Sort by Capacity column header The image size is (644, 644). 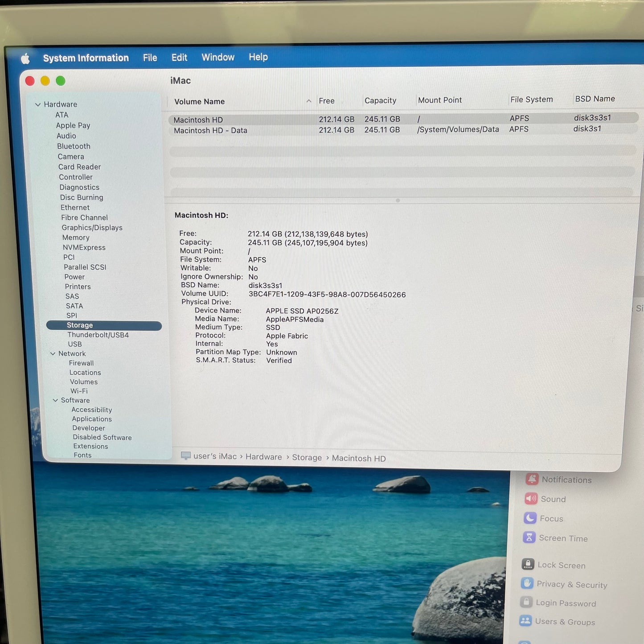380,100
